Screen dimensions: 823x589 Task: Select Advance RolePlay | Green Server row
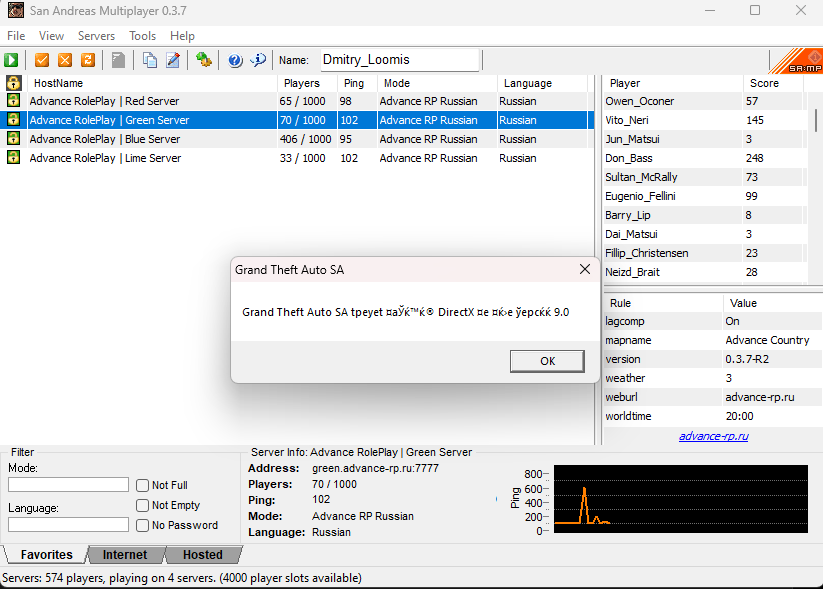[x=297, y=120]
